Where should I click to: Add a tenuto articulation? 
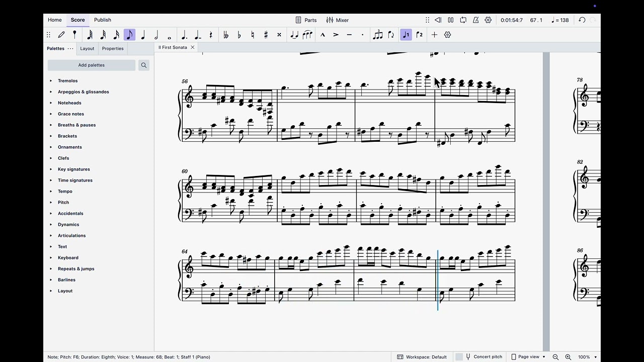pos(349,35)
